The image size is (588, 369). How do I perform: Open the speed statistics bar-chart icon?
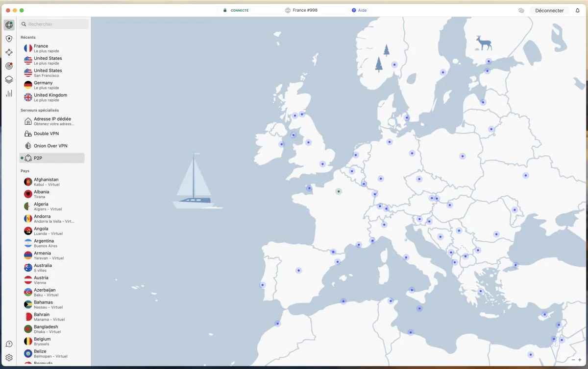tap(9, 93)
